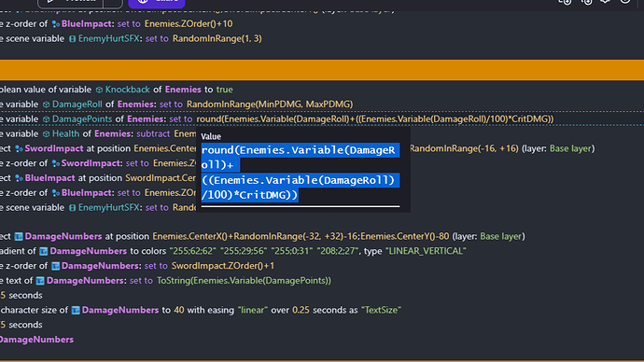Click 'set to' in top EnemyHurtSFX row
Viewport: 644px width, 362px height.
(157, 38)
